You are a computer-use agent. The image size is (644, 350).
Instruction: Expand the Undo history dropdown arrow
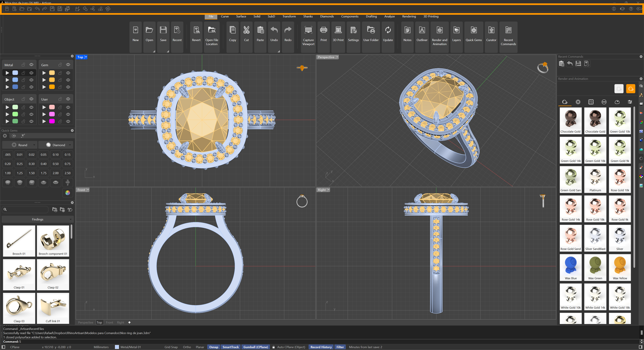[x=279, y=51]
